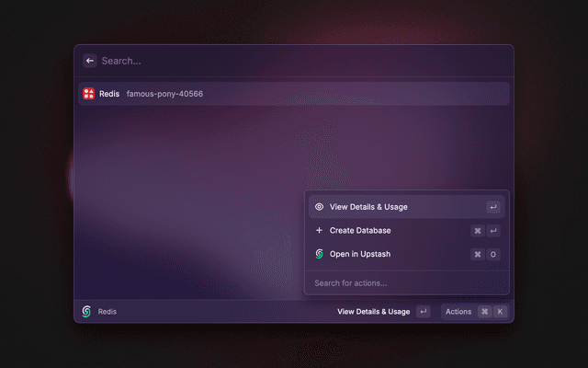Select View Details & Usage action
The height and width of the screenshot is (368, 588).
coord(368,207)
